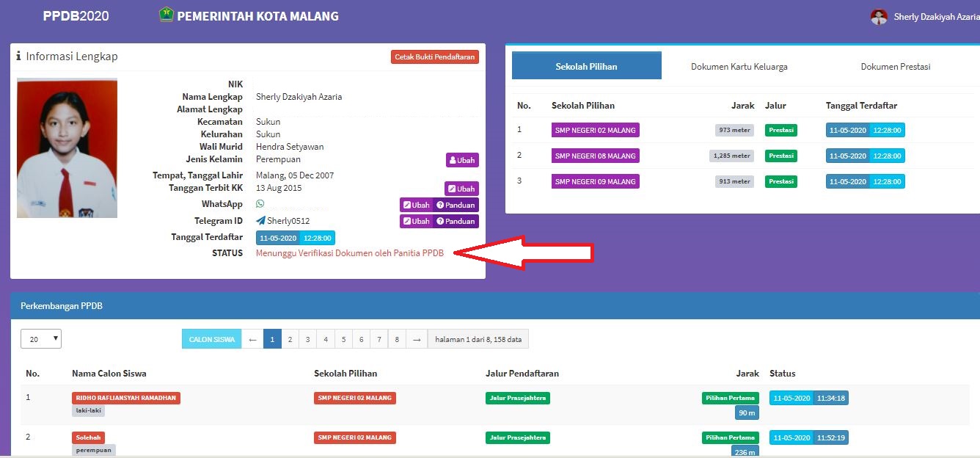Click the Ubah icon for Telegram ID
Screen dimensions: 980x458
416,221
